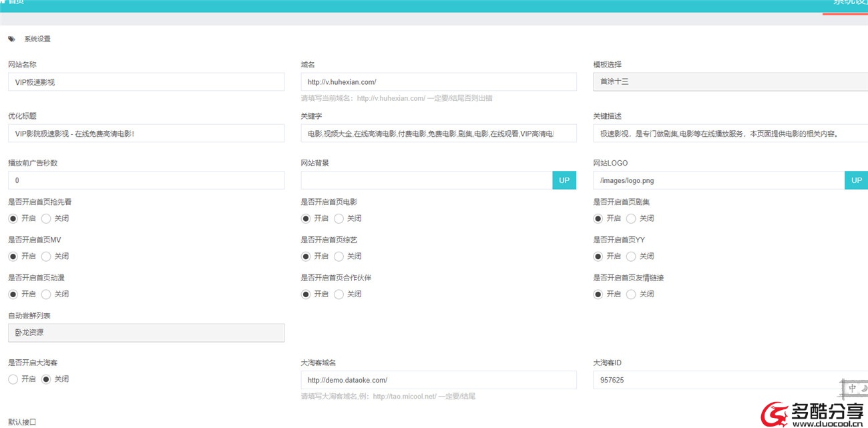Click the 网站LOGO path input
This screenshot has width=868, height=428.
pos(719,180)
